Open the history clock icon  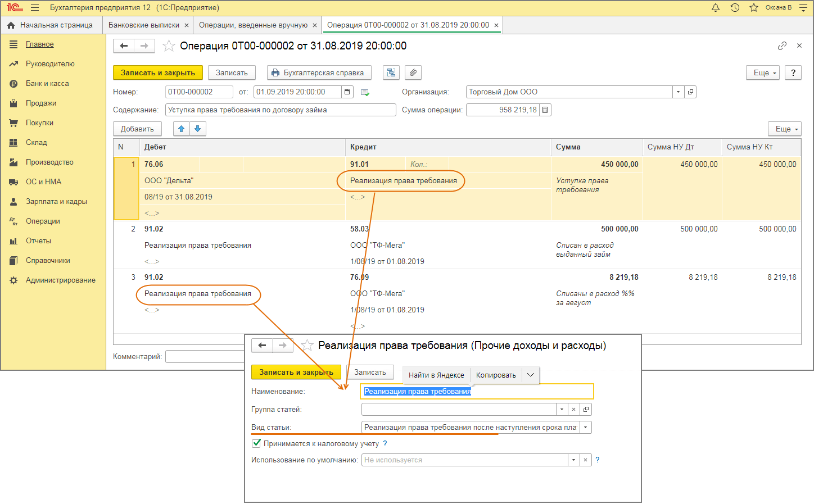(x=735, y=8)
